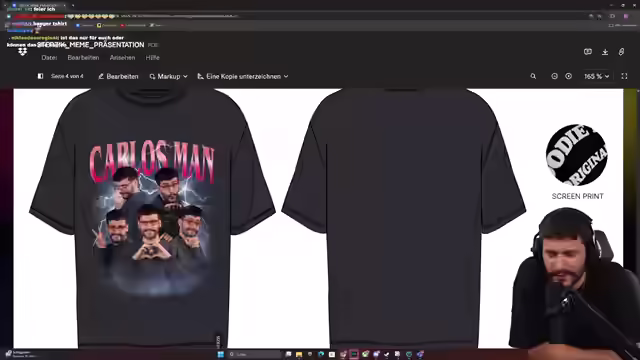Open the Bearbeiten menu in menu bar
Screen dimensions: 640x360
click(x=83, y=58)
